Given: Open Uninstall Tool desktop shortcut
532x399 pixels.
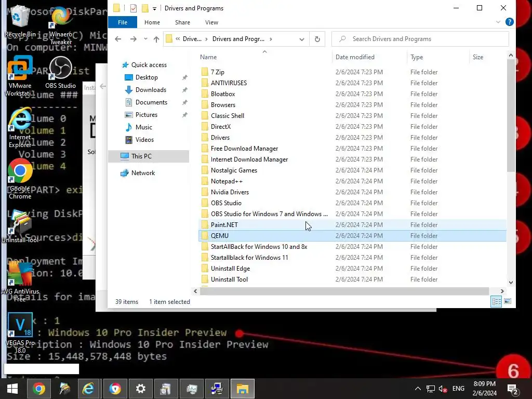Looking at the screenshot, I should [x=20, y=227].
